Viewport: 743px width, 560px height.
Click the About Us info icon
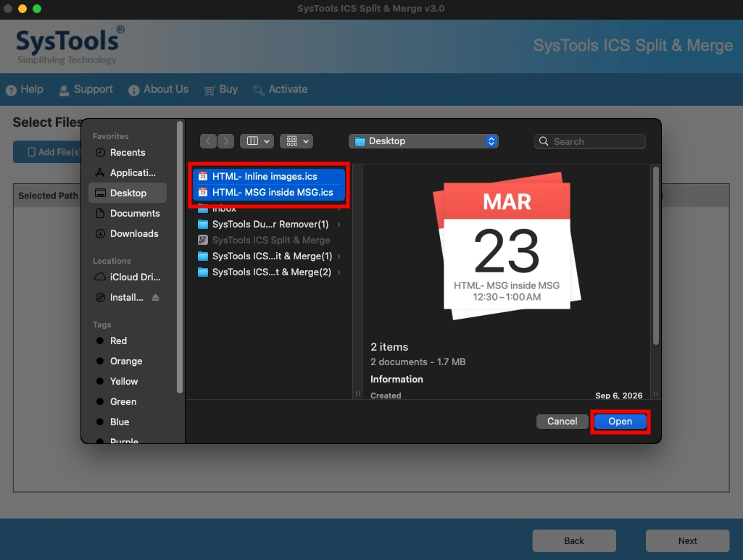point(133,90)
